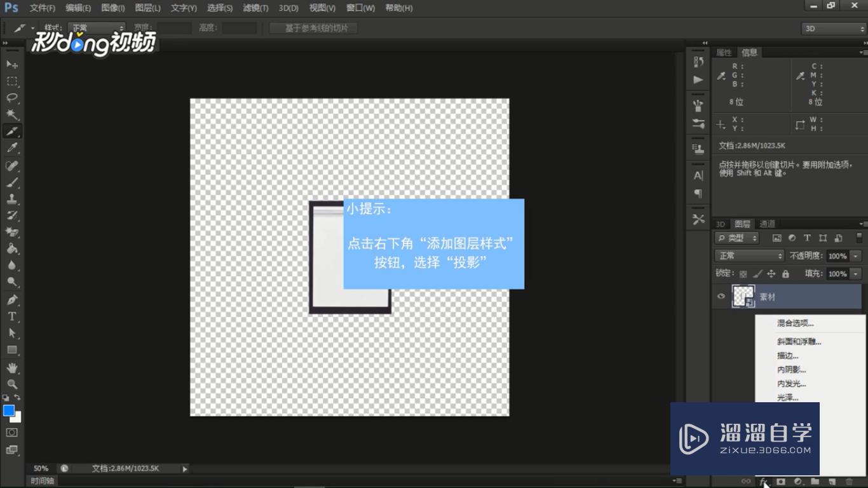Choose 斜面和浮雕... from the menu
Screen dimensions: 868x488
click(x=799, y=342)
